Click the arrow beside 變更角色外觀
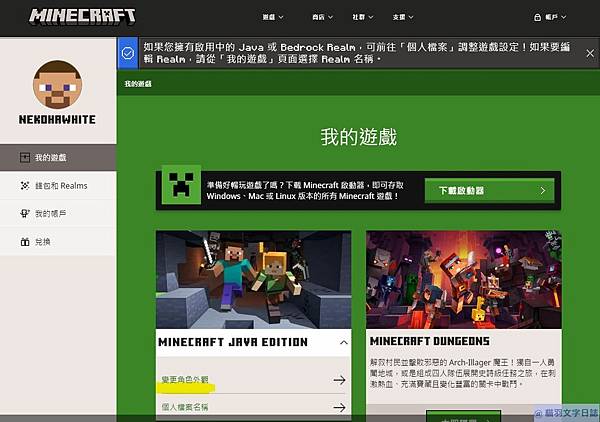 click(x=339, y=380)
